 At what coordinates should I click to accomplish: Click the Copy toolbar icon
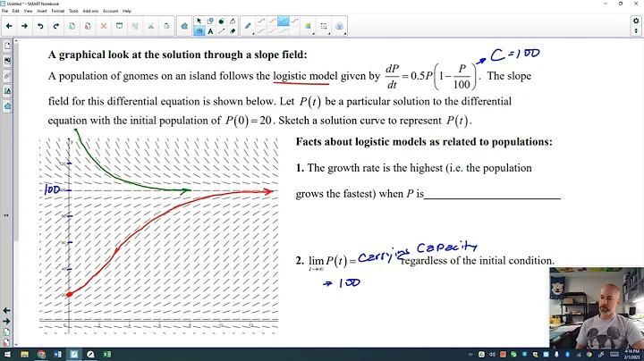[x=135, y=26]
